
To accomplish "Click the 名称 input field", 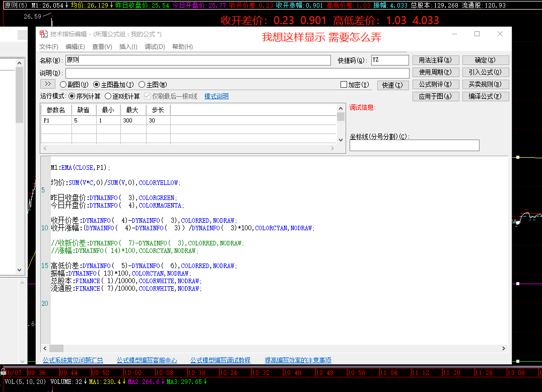I will click(198, 60).
